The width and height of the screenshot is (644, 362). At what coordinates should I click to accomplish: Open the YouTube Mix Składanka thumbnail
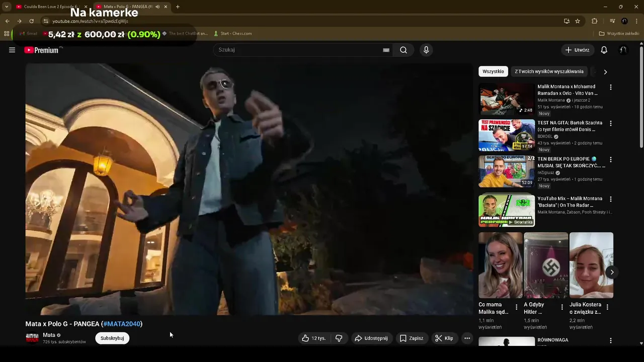(x=507, y=210)
